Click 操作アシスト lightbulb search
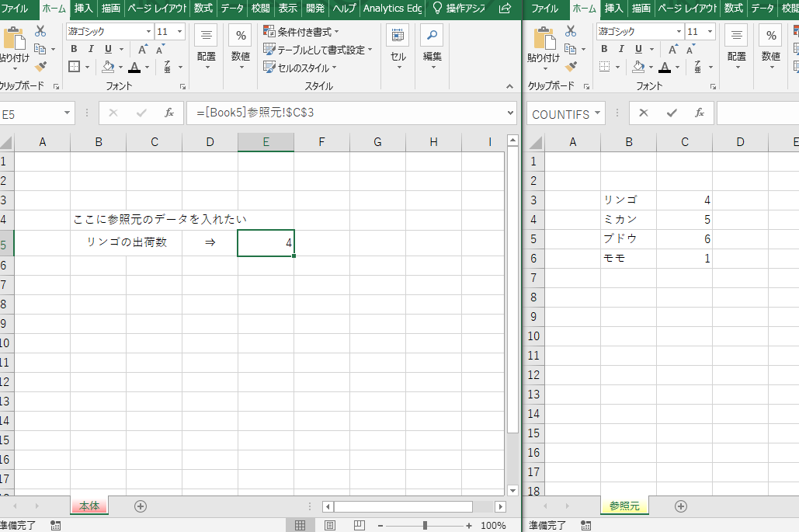Screen dimensions: 799x532 tap(458, 8)
